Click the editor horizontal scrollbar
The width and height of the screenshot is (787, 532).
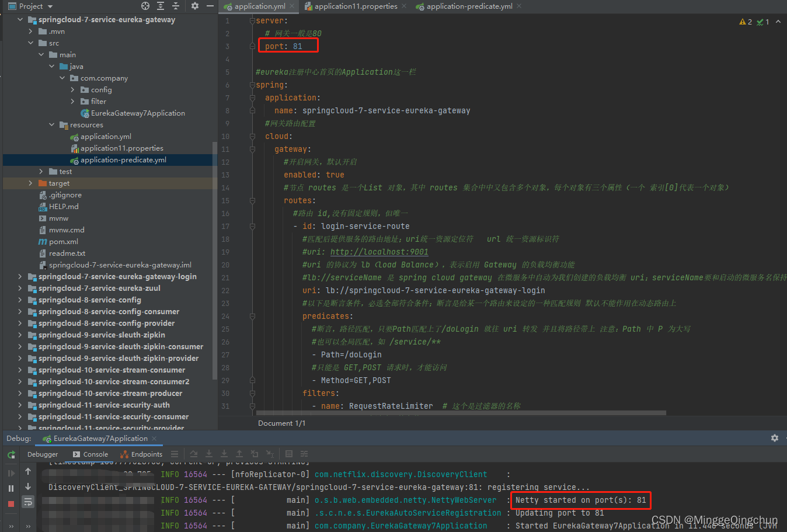(461, 413)
